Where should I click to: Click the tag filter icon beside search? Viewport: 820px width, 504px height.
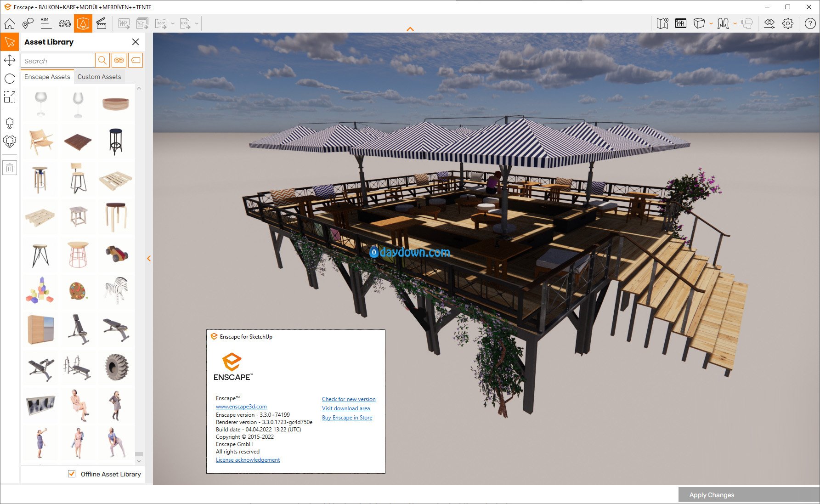point(136,60)
